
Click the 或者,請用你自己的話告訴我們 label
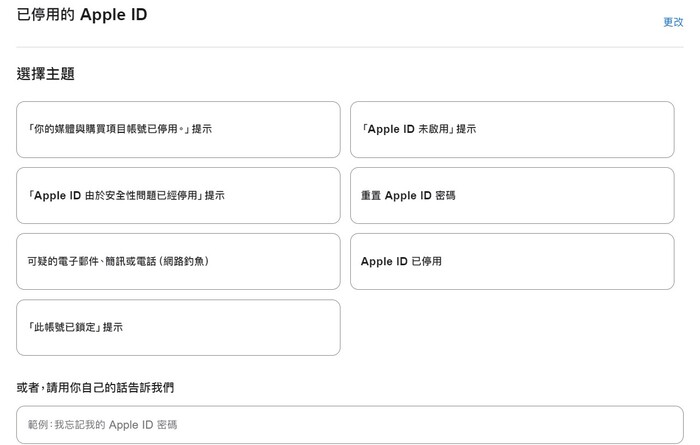click(95, 387)
